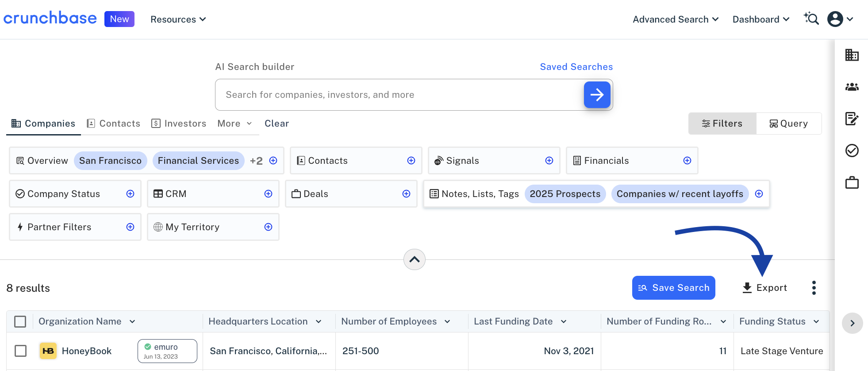The image size is (868, 371).
Task: Open the companies building icon in right sidebar
Action: 852,55
